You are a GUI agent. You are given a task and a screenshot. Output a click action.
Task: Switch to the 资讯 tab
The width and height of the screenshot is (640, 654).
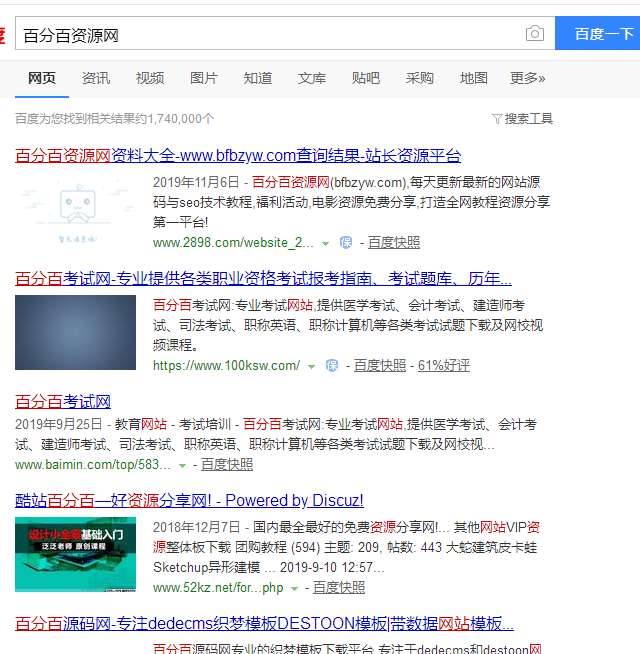[x=96, y=78]
